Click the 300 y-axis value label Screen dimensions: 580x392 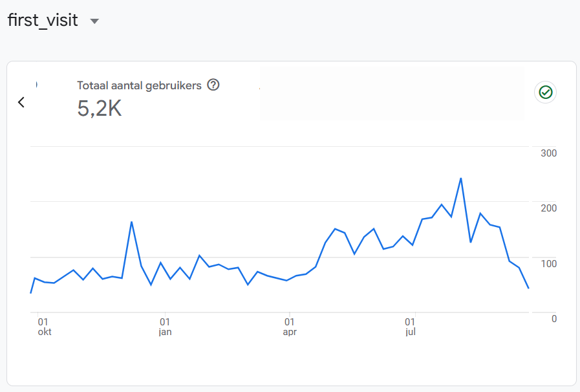point(549,153)
